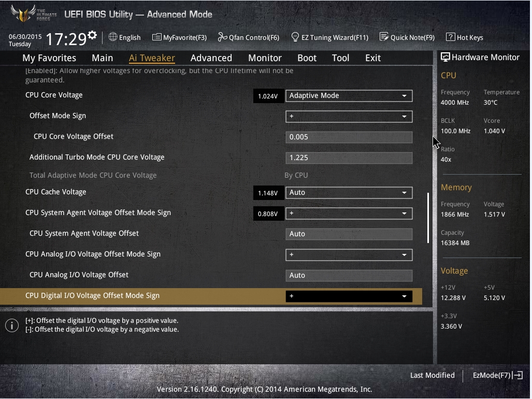Start EZ Tuning Wizard(F11) label

[335, 38]
